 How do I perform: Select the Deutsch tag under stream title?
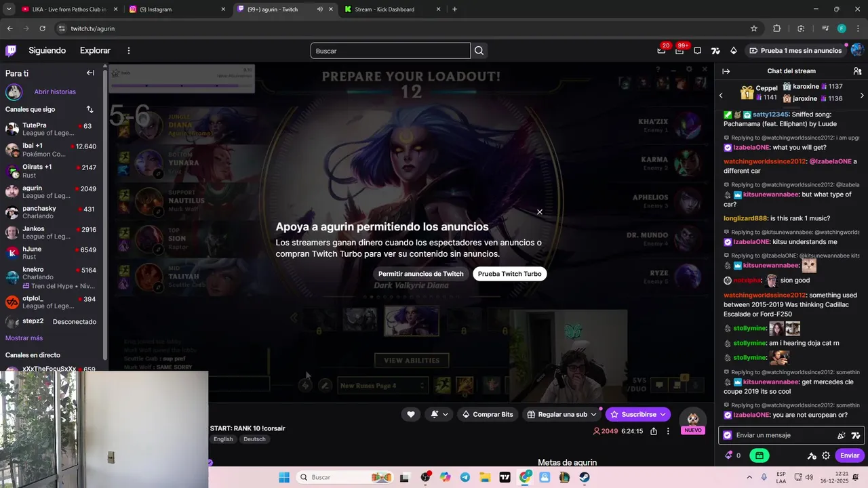click(x=254, y=439)
